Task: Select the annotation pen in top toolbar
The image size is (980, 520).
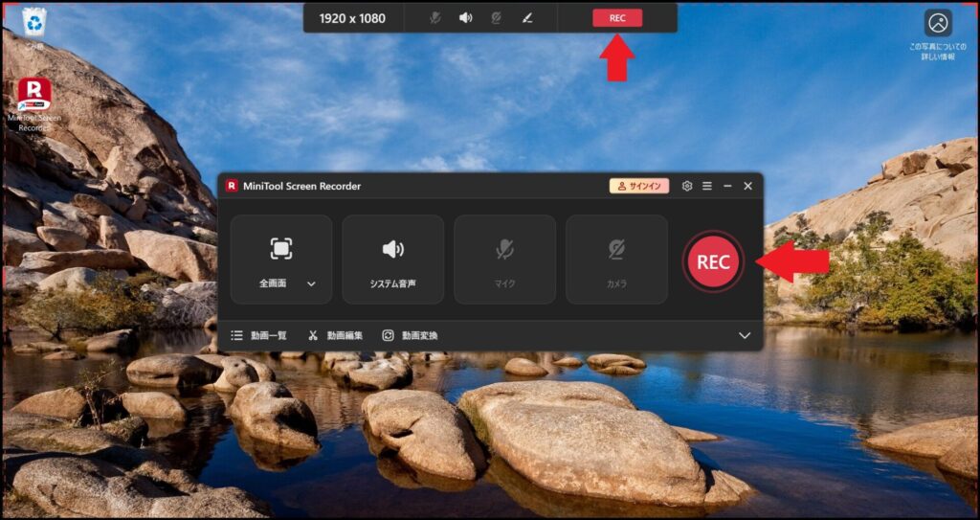Action: 525,18
